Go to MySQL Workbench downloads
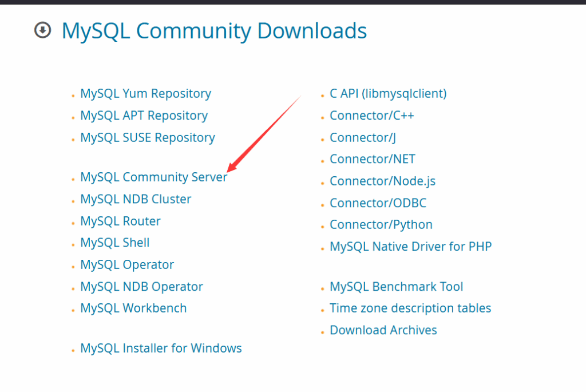The height and width of the screenshot is (392, 586). [133, 308]
